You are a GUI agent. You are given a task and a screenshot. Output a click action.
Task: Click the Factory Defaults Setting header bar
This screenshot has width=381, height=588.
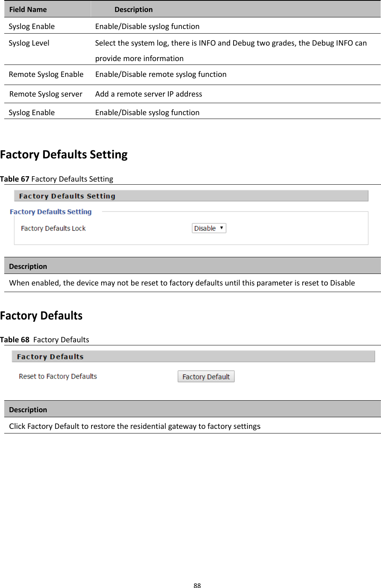(191, 196)
